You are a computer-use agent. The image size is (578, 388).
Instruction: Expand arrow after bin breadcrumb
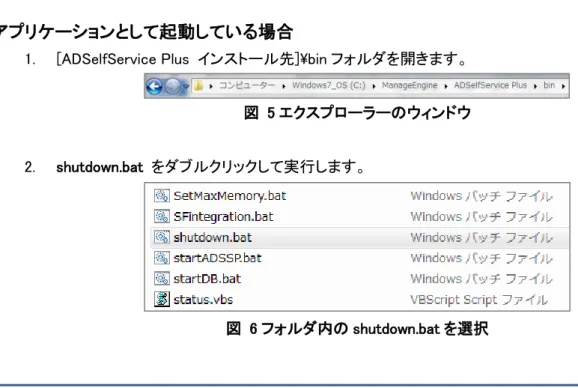(x=563, y=86)
